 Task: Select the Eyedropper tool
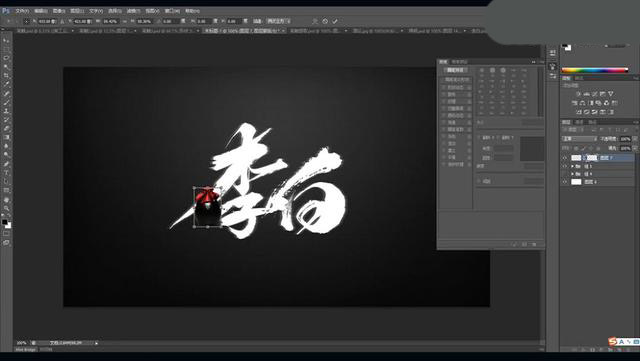point(6,85)
